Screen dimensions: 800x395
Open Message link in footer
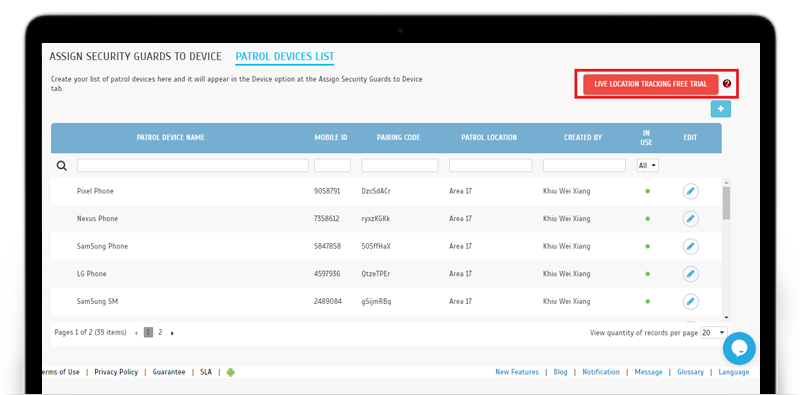click(x=648, y=372)
